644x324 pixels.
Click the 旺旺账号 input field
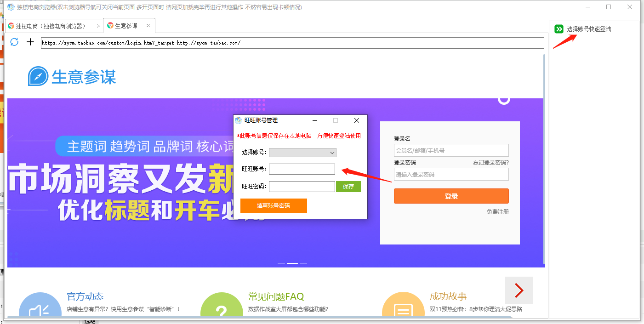tap(302, 169)
